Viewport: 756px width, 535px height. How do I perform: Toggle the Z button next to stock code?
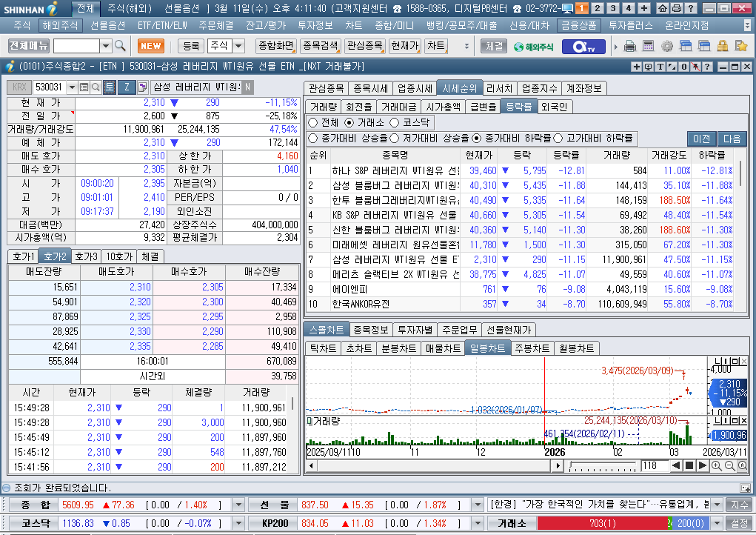coord(127,87)
